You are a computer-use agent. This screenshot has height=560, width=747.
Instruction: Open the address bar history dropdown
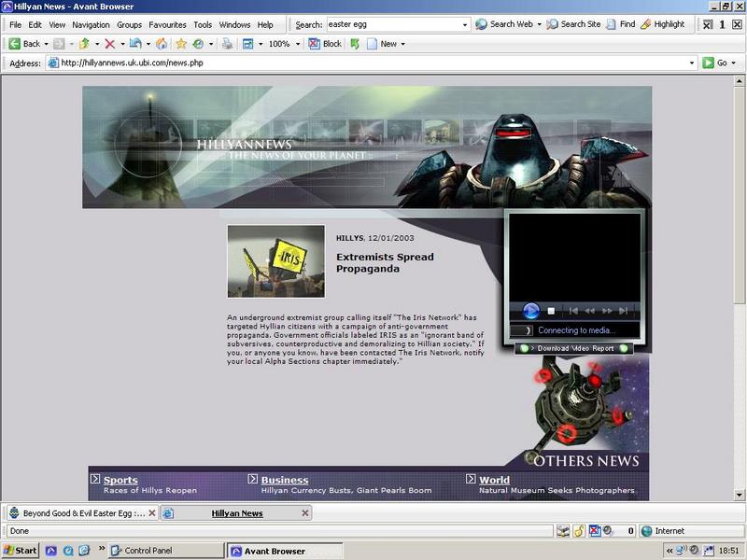(692, 63)
